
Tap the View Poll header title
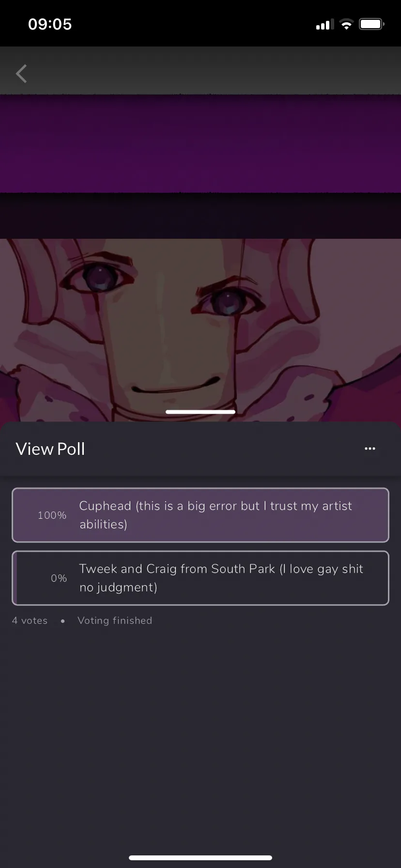click(x=50, y=449)
